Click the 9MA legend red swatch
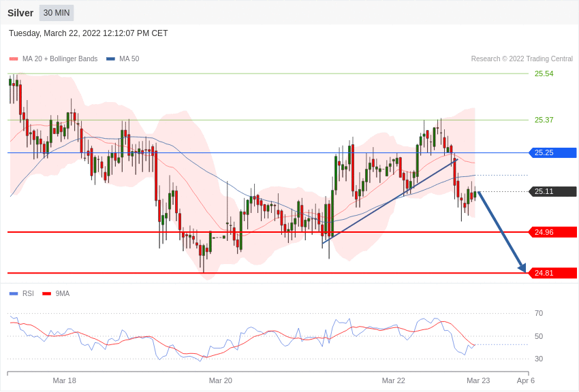The width and height of the screenshot is (579, 392). [46, 294]
